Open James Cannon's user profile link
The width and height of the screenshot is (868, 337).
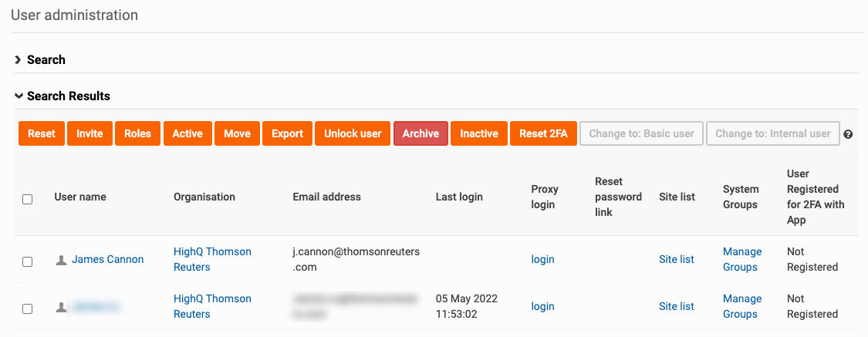pos(107,260)
